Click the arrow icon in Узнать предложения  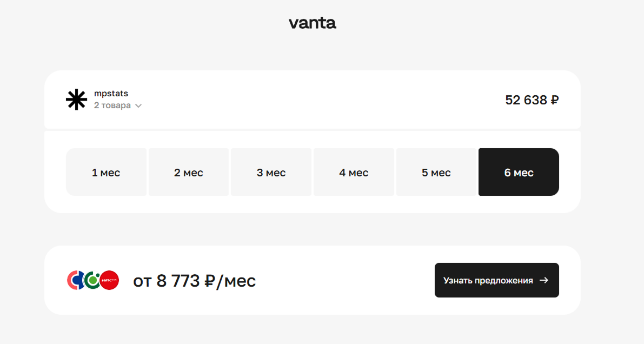tap(544, 280)
